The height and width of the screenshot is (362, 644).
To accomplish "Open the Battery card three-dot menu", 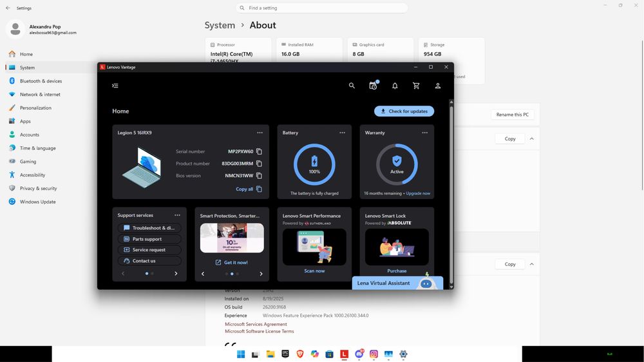I will pos(342,133).
